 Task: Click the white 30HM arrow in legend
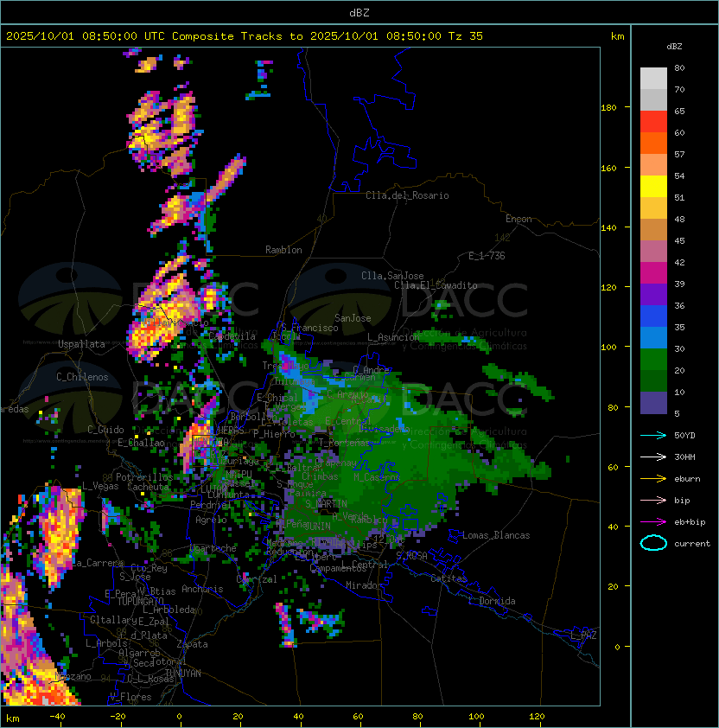click(653, 457)
